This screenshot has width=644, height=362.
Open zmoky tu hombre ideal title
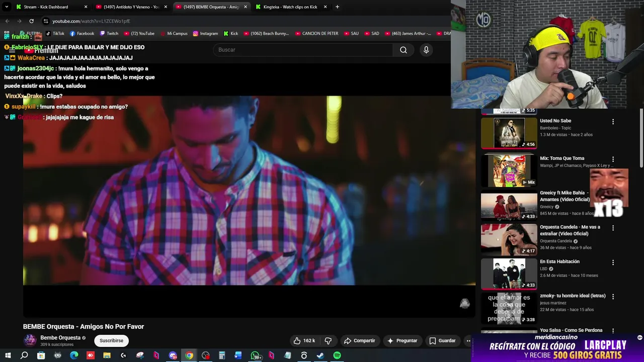tap(573, 296)
